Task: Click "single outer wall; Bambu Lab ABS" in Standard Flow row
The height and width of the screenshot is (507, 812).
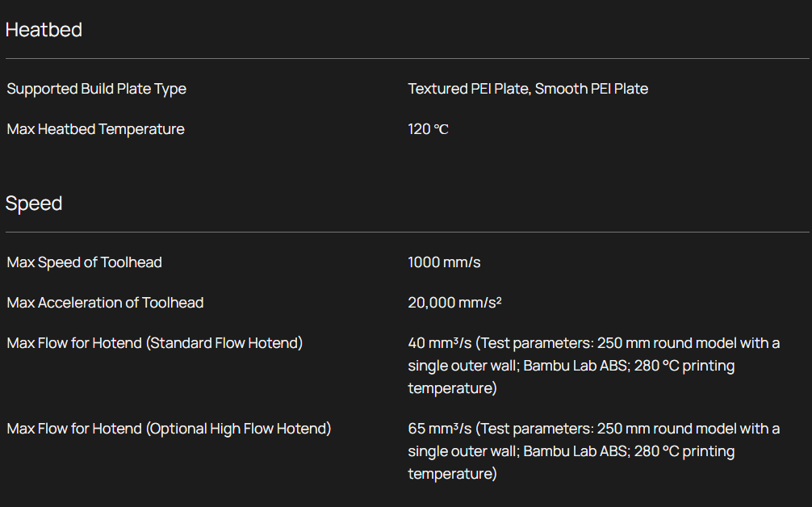Action: point(517,366)
